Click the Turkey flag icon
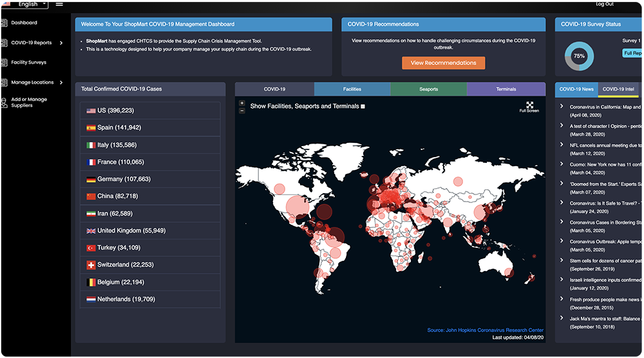Image resolution: width=644 pixels, height=358 pixels. (x=91, y=248)
